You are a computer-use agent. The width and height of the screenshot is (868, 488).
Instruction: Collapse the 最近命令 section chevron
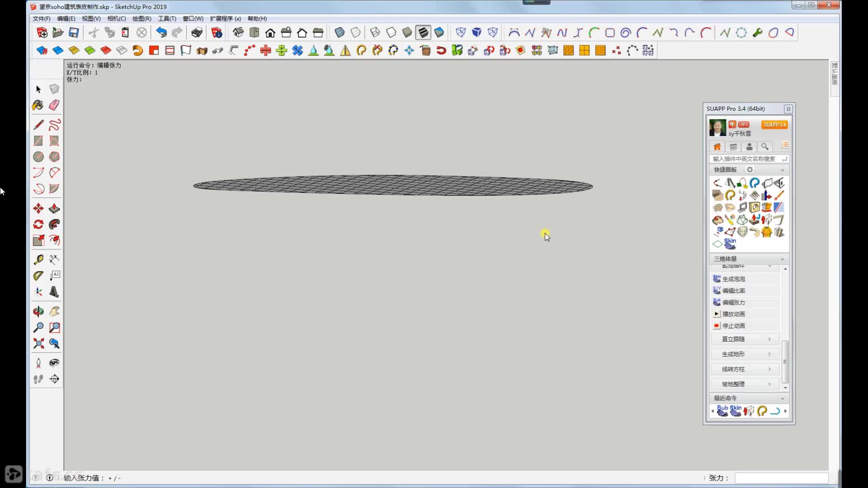tap(783, 399)
